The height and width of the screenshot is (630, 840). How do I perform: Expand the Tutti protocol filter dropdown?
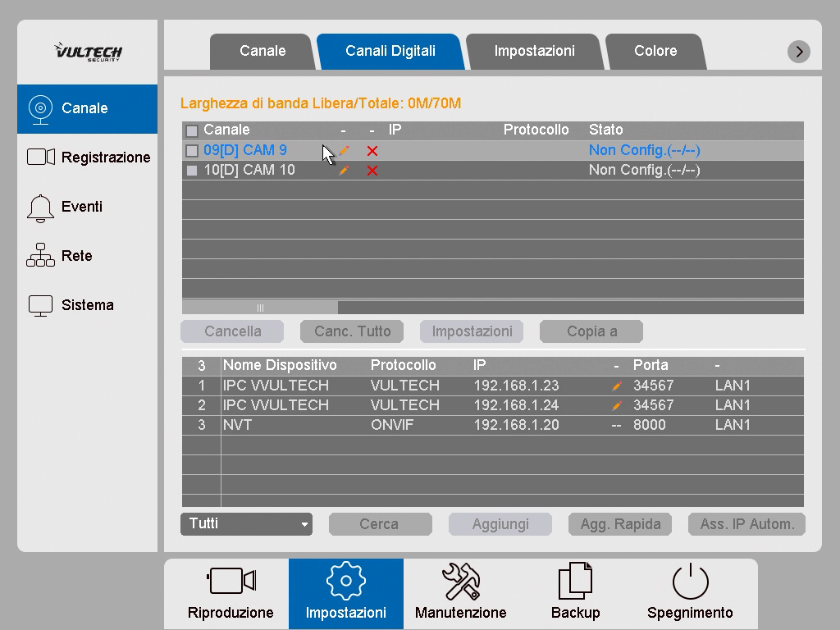coord(246,524)
